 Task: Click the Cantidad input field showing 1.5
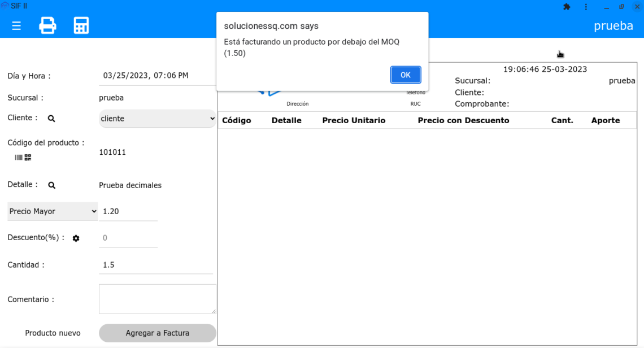155,265
